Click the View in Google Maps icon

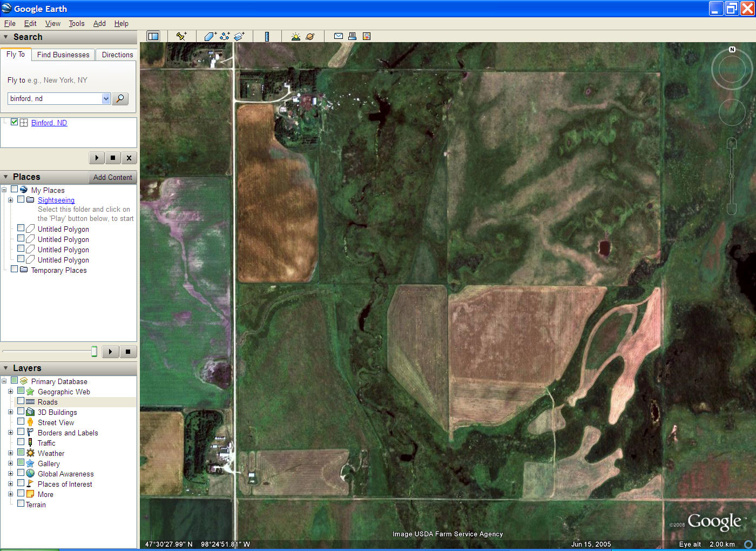coord(367,36)
